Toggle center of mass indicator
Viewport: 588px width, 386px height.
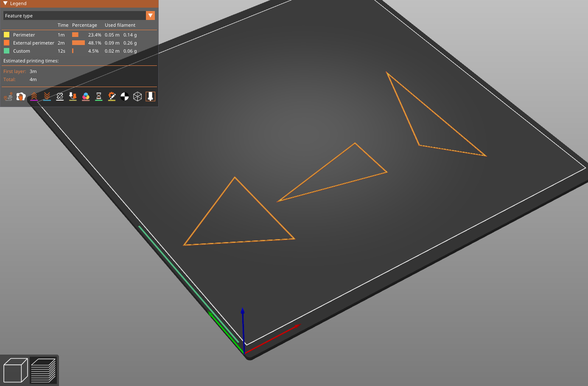[x=125, y=96]
